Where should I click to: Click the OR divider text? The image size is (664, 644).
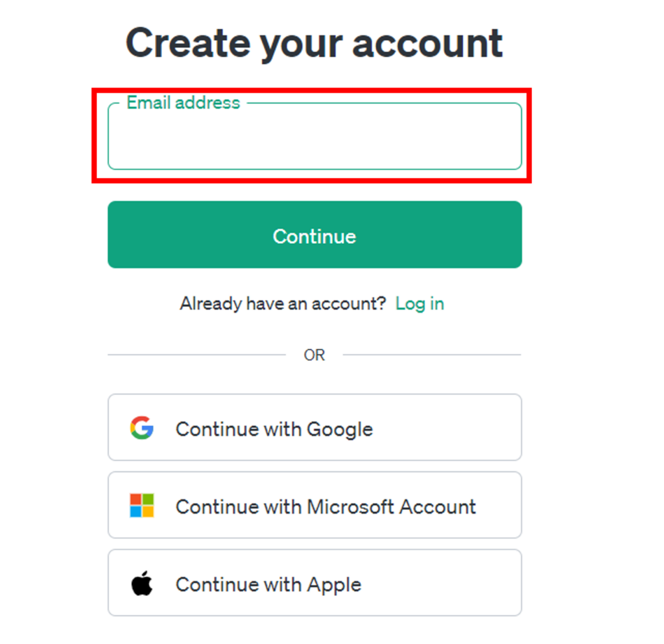click(314, 355)
